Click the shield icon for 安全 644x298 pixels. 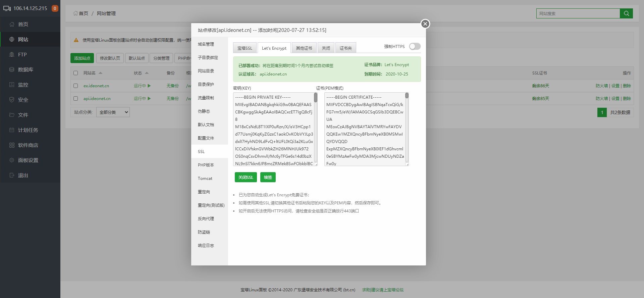pos(12,100)
